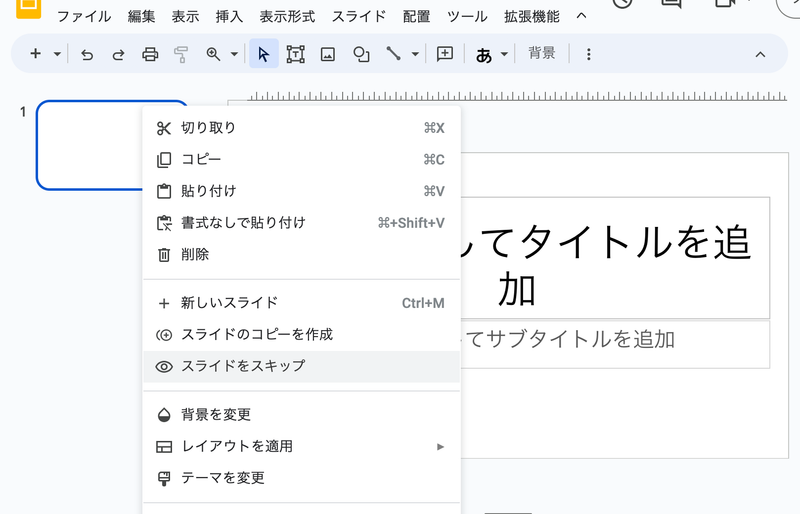This screenshot has height=514, width=800.
Task: Choose 切り取り from the context menu
Action: pyautogui.click(x=302, y=128)
